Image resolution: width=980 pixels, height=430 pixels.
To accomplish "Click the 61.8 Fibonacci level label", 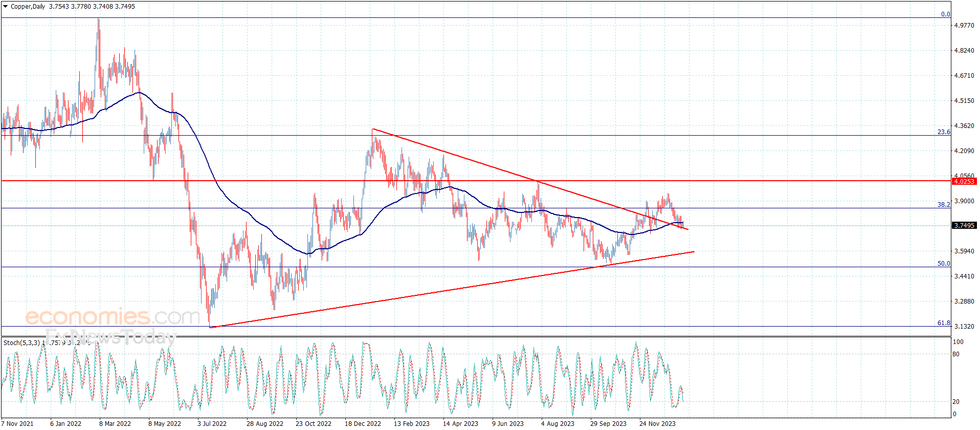I will coord(944,323).
